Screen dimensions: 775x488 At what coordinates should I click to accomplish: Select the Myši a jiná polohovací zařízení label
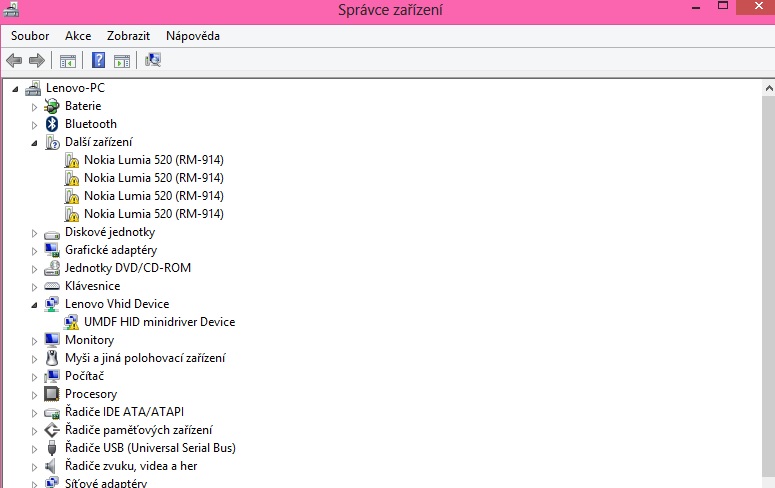coord(145,358)
